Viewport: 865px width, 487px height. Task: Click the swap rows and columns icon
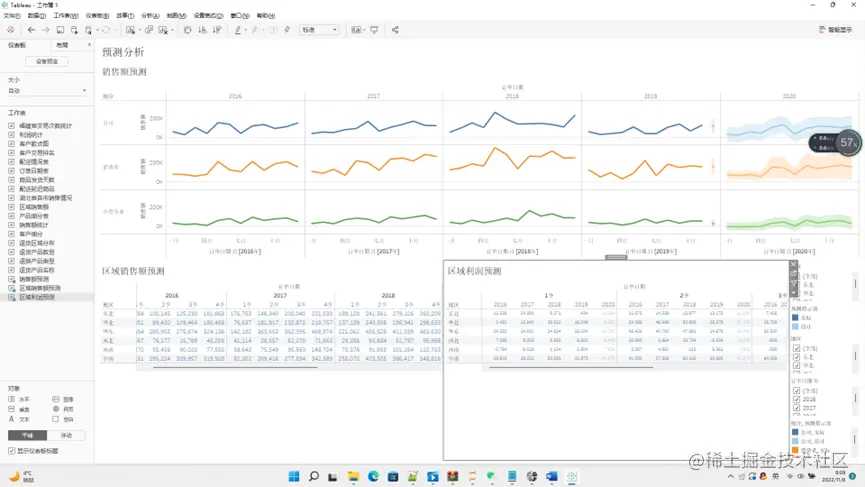coord(188,30)
